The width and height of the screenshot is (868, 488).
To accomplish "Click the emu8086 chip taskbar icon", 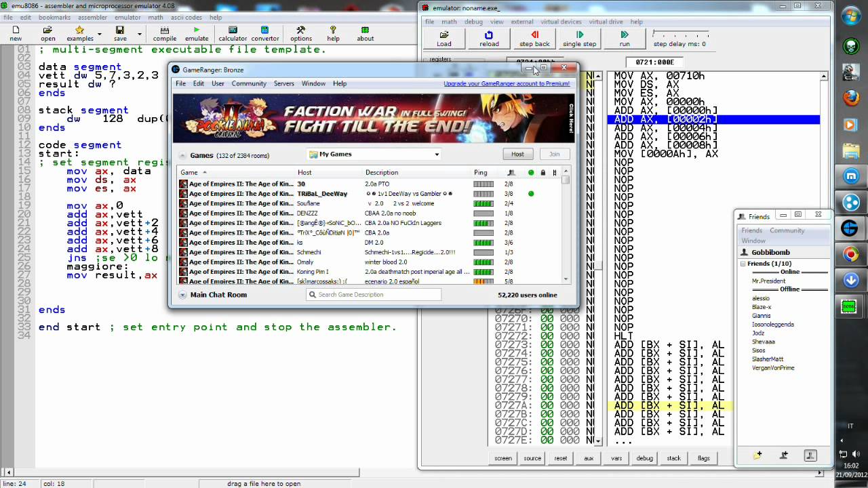I will pos(849,307).
